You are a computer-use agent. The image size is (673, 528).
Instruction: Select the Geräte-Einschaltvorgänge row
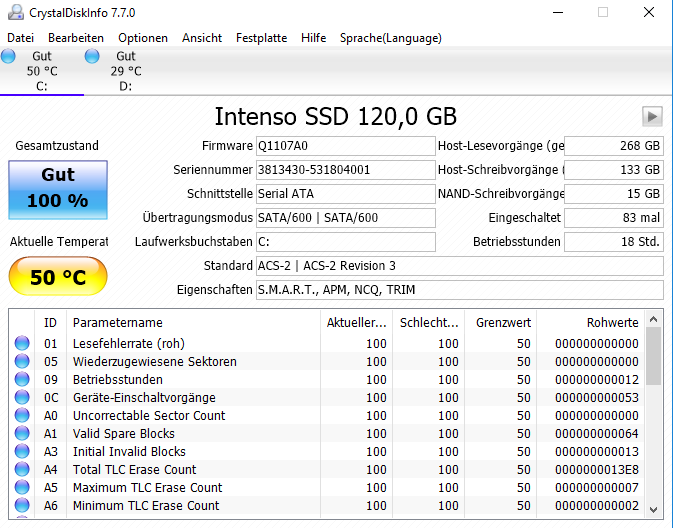tap(326, 398)
